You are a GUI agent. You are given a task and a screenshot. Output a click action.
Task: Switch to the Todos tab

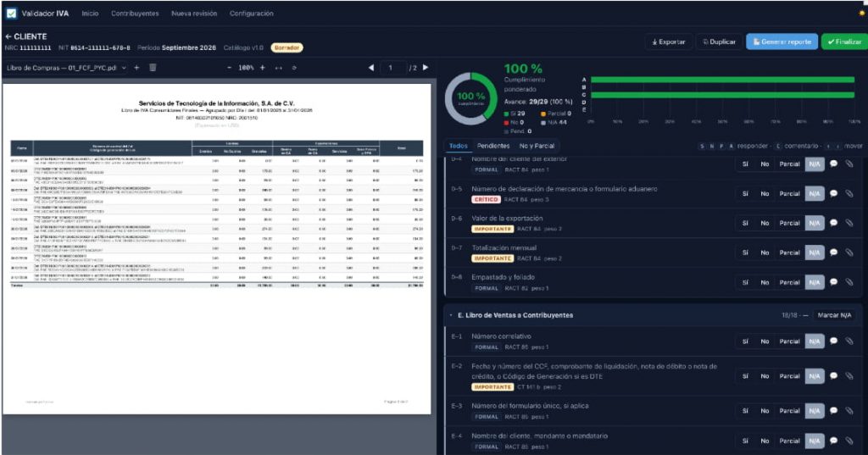(x=459, y=146)
